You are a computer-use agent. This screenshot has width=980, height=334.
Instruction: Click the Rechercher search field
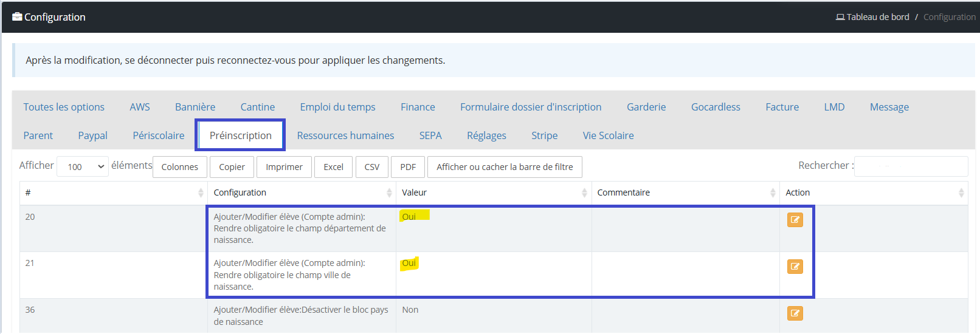click(911, 166)
